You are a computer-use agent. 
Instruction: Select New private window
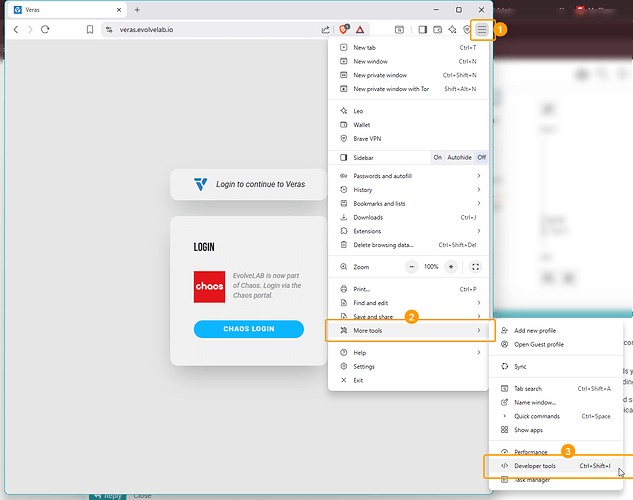409,75
